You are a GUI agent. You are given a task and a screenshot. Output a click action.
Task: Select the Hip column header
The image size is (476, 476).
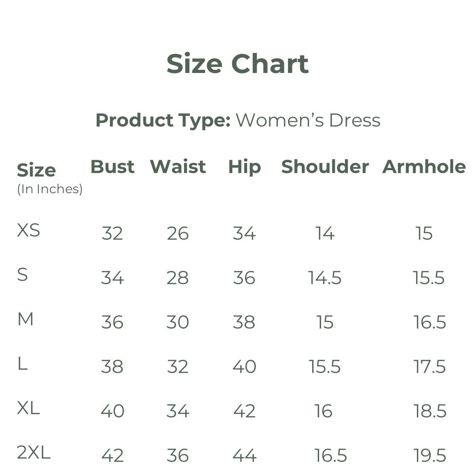pyautogui.click(x=244, y=167)
